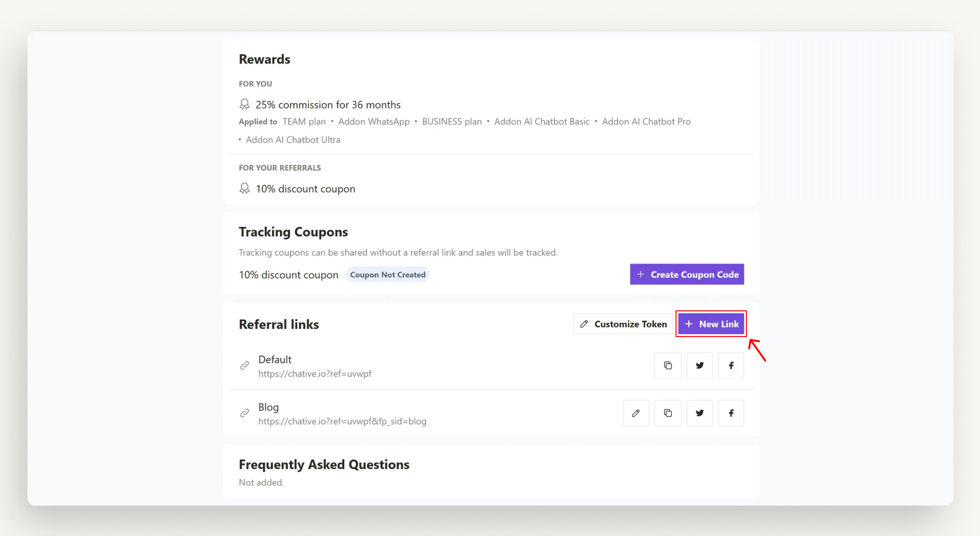Share the Blog link on Facebook
980x536 pixels.
point(731,413)
